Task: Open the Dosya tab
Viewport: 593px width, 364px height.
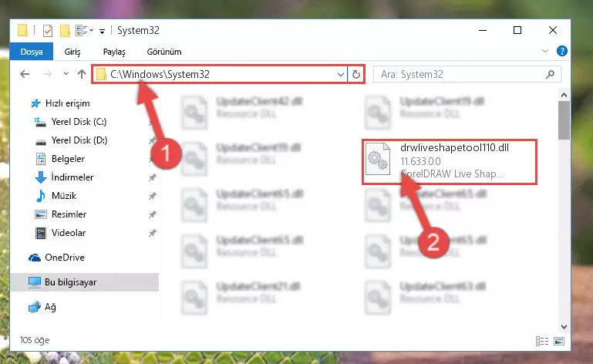Action: pos(32,52)
